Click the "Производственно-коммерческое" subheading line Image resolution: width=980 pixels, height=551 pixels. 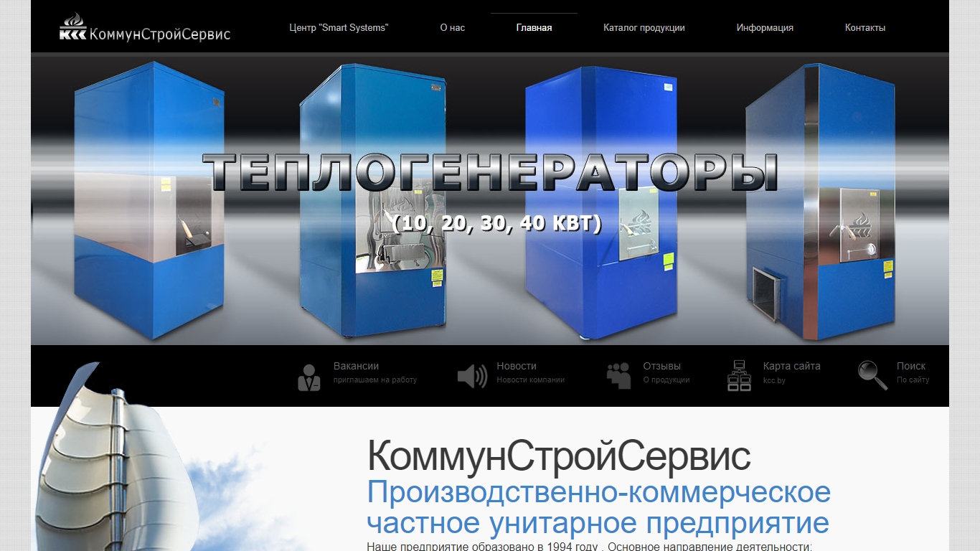pos(599,492)
